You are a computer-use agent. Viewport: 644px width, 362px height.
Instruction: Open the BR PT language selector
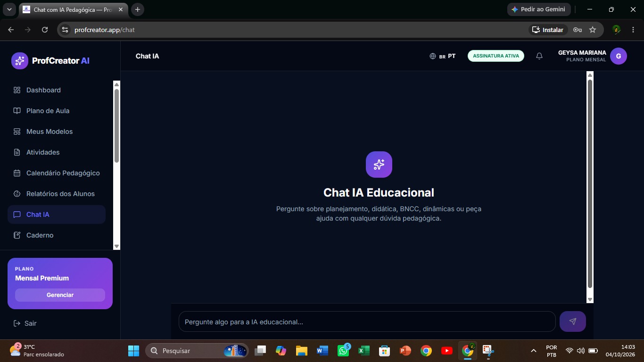(x=442, y=56)
